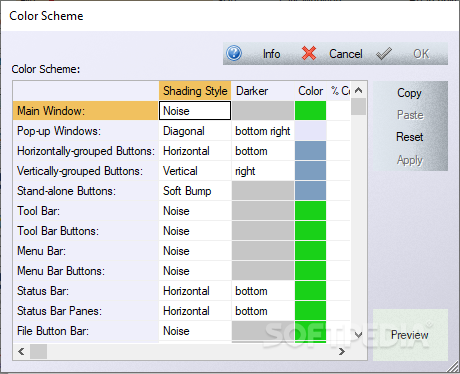Click Pop-up Windows 'bottom right' darker cell

263,131
